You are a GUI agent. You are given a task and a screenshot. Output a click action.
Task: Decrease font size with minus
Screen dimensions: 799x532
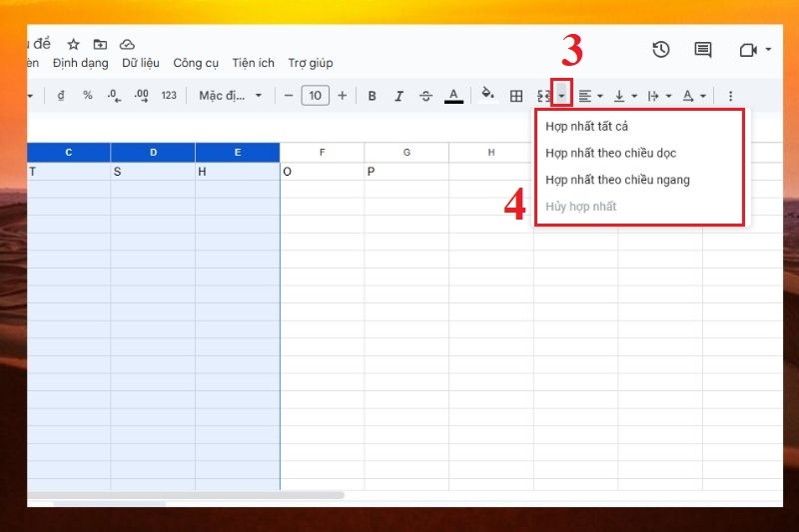[289, 95]
